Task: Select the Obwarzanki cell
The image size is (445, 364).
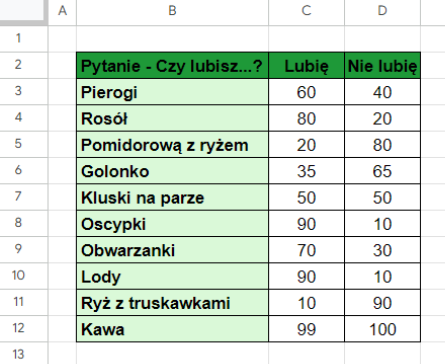Action: coord(172,250)
